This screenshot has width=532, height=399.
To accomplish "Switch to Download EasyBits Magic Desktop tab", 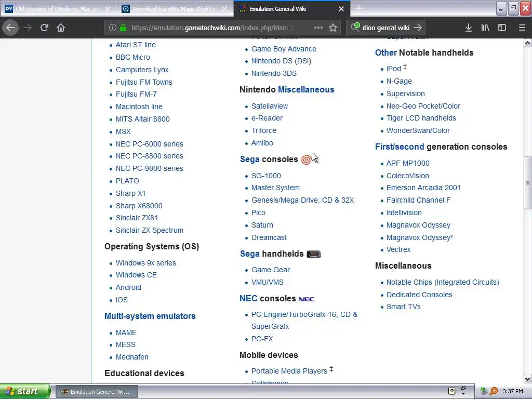I will coord(175,9).
